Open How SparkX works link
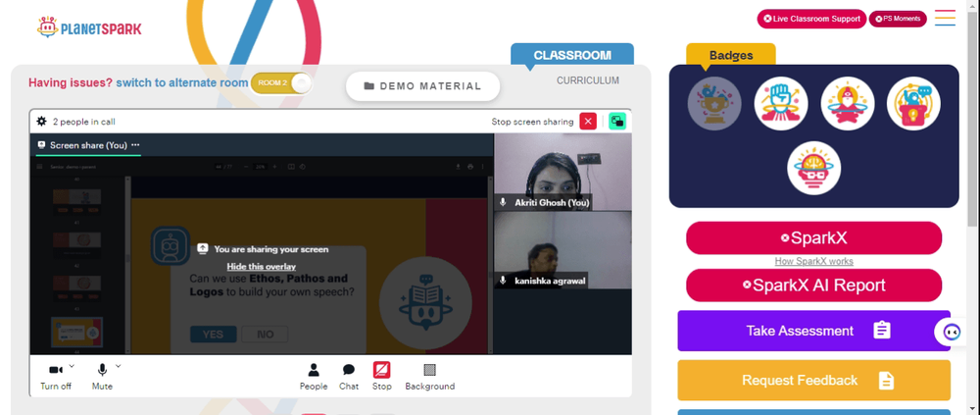 coord(813,261)
